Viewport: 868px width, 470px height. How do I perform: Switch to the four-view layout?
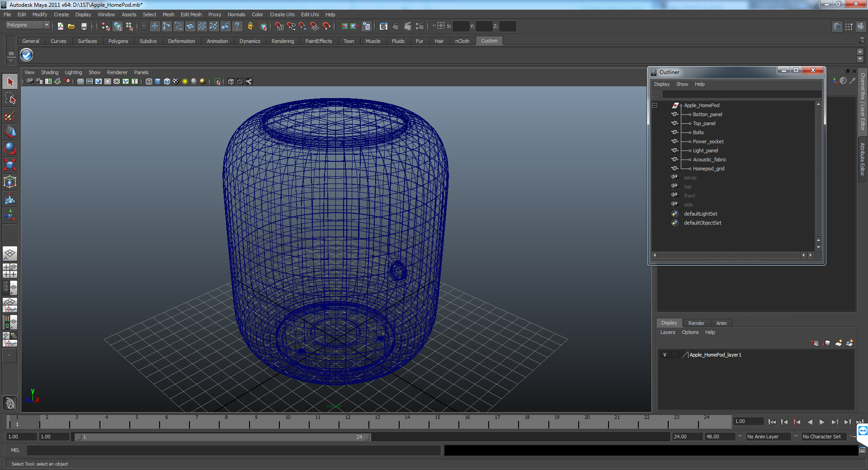tap(10, 270)
